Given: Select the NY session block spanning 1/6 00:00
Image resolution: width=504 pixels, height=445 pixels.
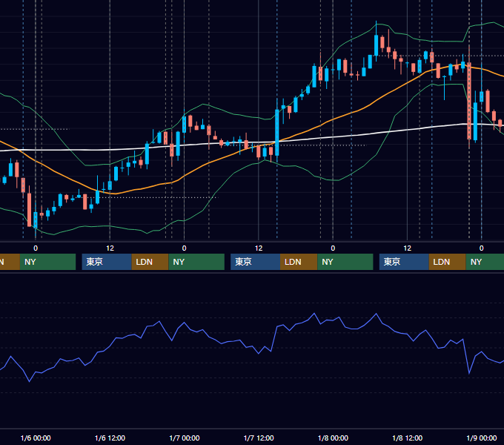Looking at the screenshot, I should [47, 262].
